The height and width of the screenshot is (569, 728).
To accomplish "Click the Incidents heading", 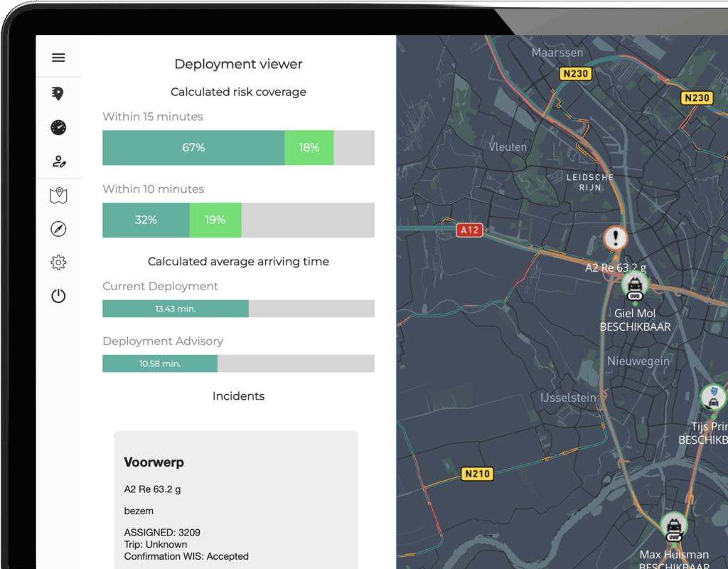I will [238, 396].
